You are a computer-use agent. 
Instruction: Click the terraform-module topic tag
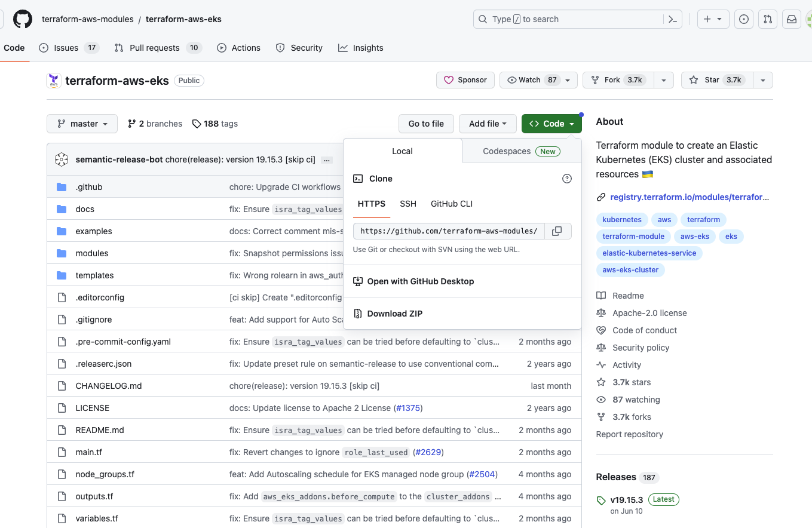[633, 237]
